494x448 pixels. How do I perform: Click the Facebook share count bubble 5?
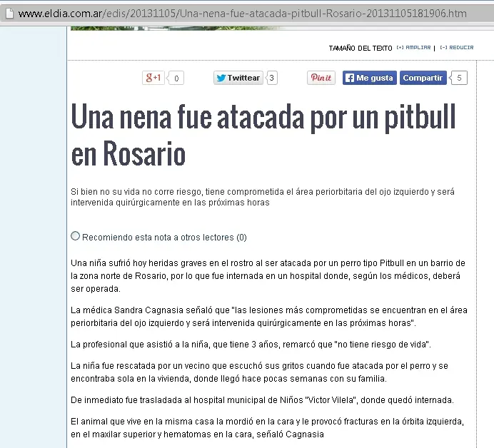458,78
